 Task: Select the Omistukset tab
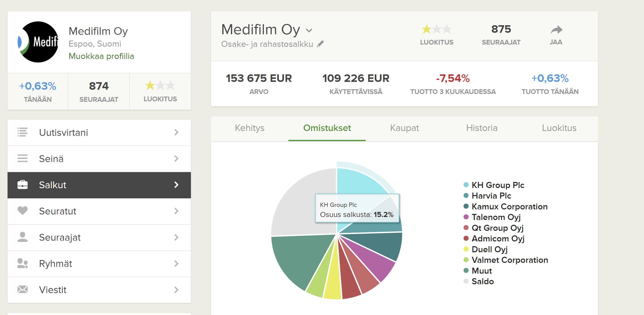(327, 128)
